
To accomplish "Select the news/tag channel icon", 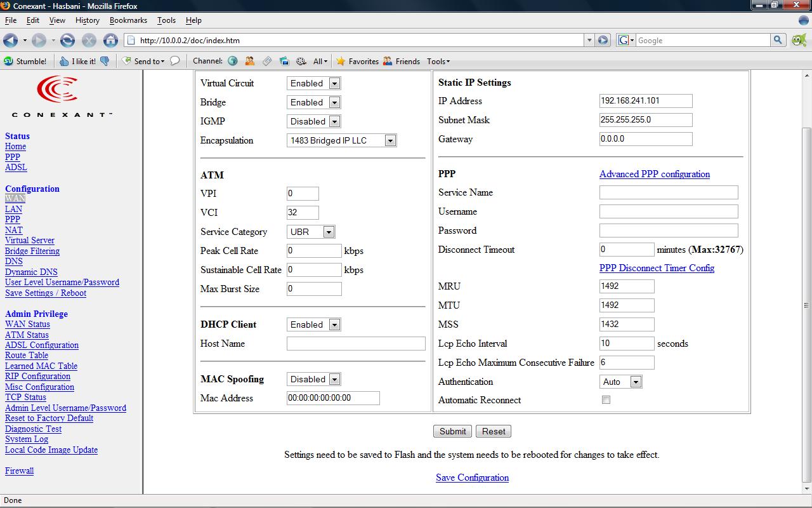I will (267, 62).
